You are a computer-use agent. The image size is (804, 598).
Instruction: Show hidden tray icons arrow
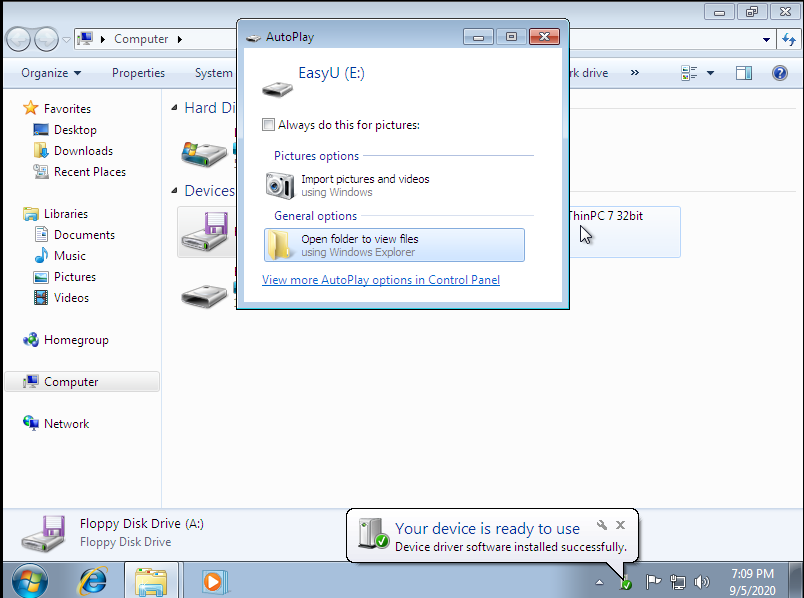point(599,582)
